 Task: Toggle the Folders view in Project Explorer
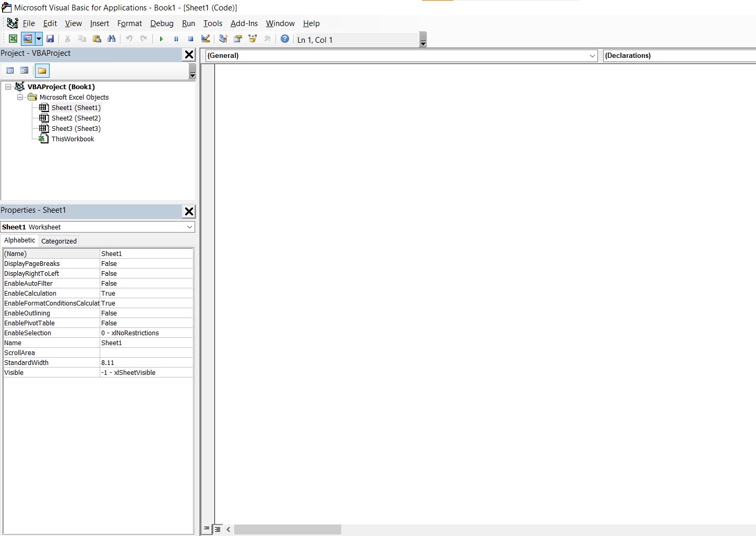pos(42,70)
